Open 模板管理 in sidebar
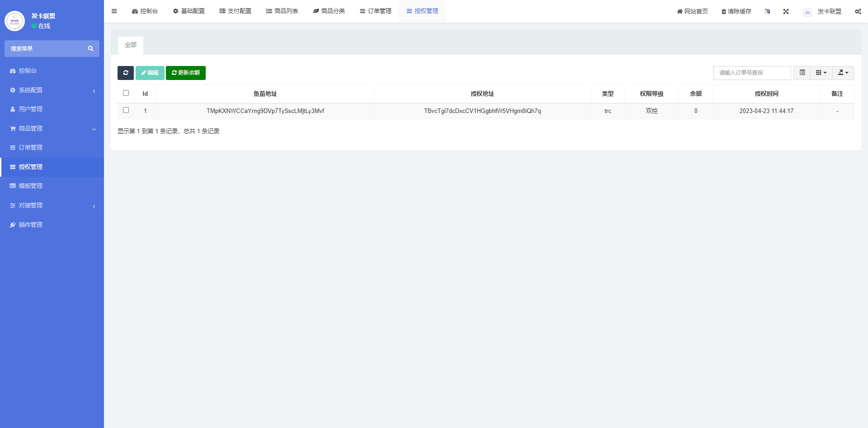This screenshot has width=868, height=428. (x=52, y=186)
